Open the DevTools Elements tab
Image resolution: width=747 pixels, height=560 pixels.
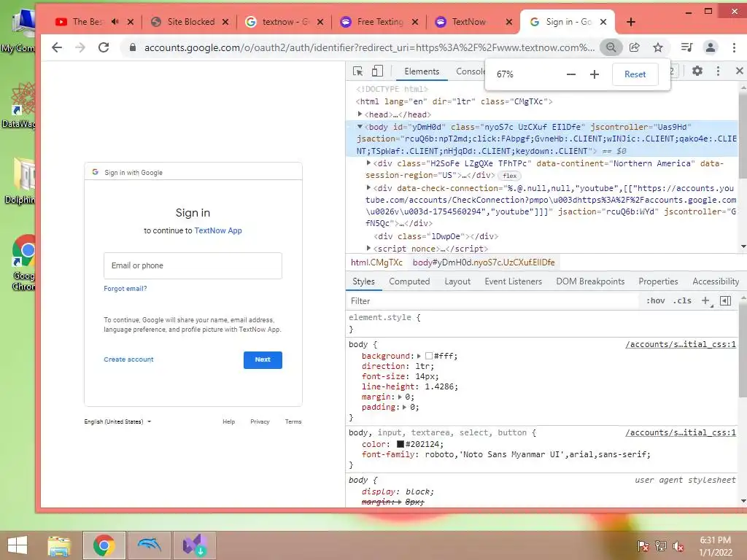click(x=422, y=71)
